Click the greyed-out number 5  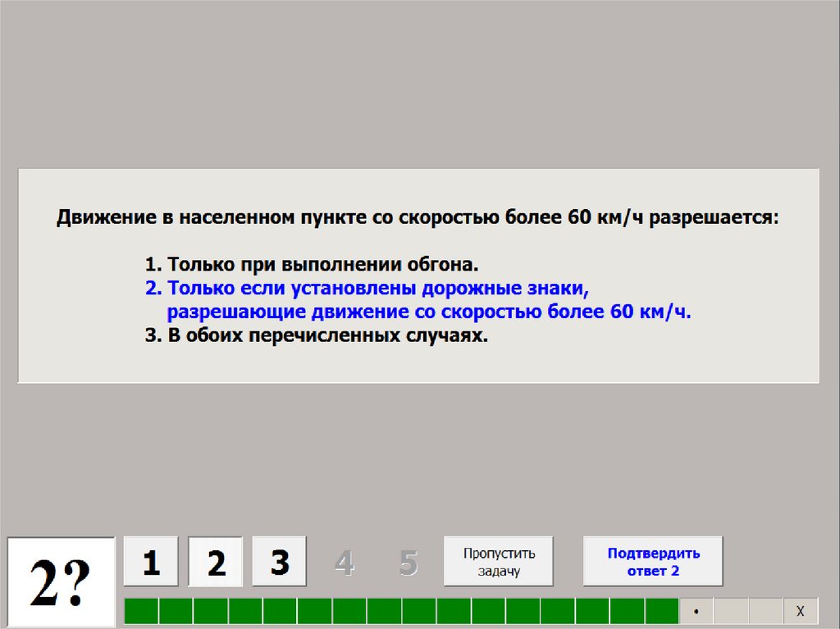coord(408,563)
